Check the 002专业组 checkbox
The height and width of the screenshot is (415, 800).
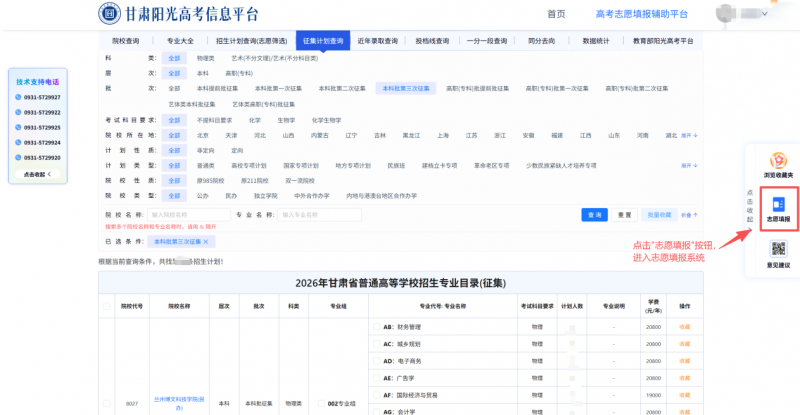point(321,403)
